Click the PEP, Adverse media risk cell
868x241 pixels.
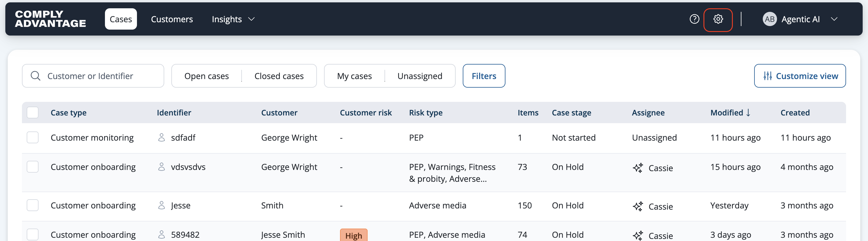pyautogui.click(x=447, y=235)
